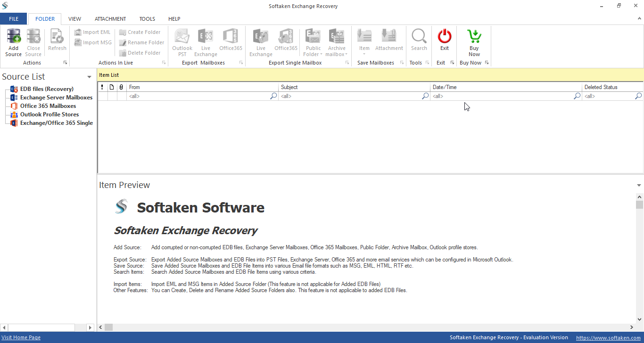The width and height of the screenshot is (644, 343).
Task: Click the Close Source icon
Action: [33, 36]
